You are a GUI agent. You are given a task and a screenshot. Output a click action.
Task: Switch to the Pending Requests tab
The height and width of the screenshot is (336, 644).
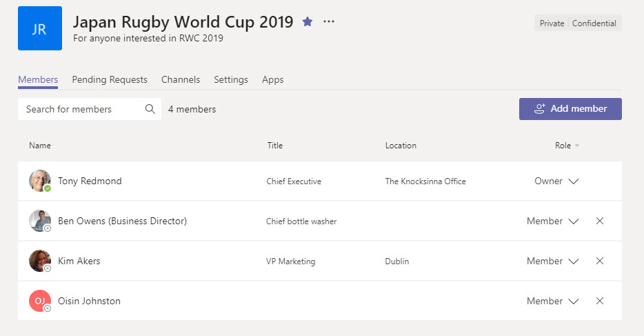click(110, 79)
